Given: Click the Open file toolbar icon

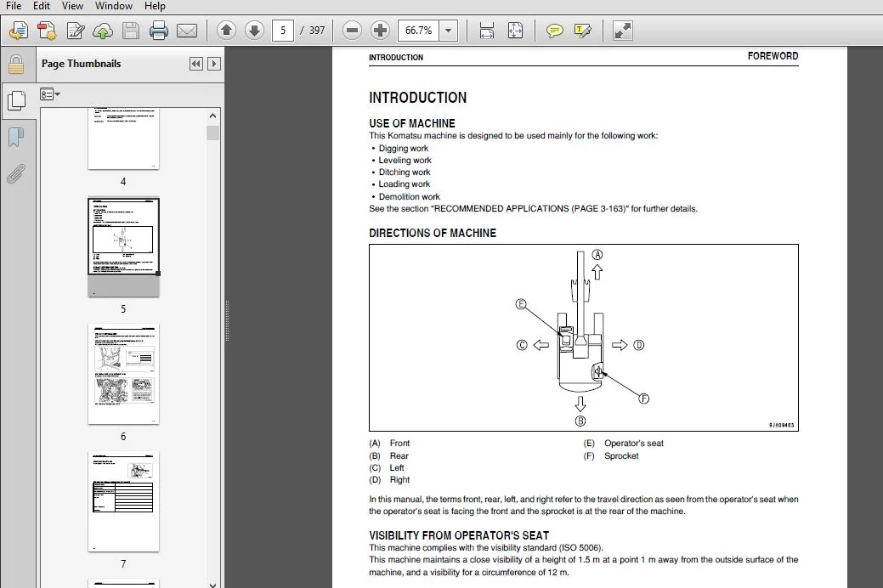Looking at the screenshot, I should pyautogui.click(x=18, y=31).
